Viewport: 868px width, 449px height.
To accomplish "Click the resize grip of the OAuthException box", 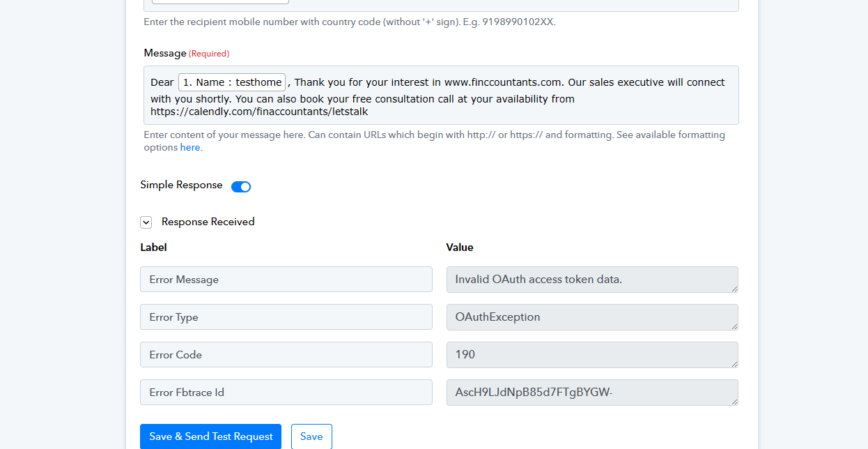I will (x=734, y=326).
